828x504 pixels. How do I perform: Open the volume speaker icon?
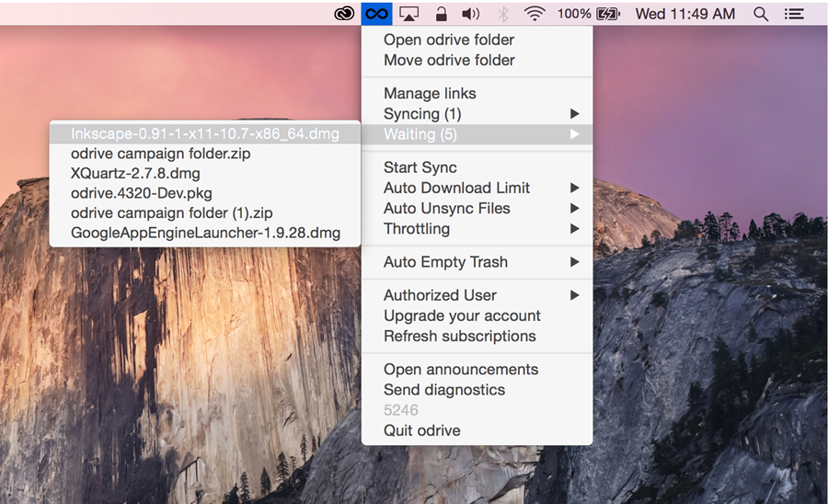(x=470, y=14)
